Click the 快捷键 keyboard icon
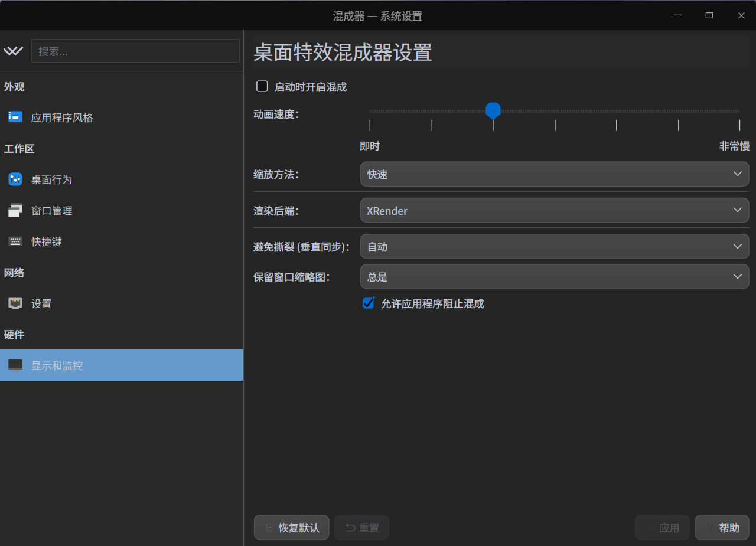The width and height of the screenshot is (756, 546). 15,241
